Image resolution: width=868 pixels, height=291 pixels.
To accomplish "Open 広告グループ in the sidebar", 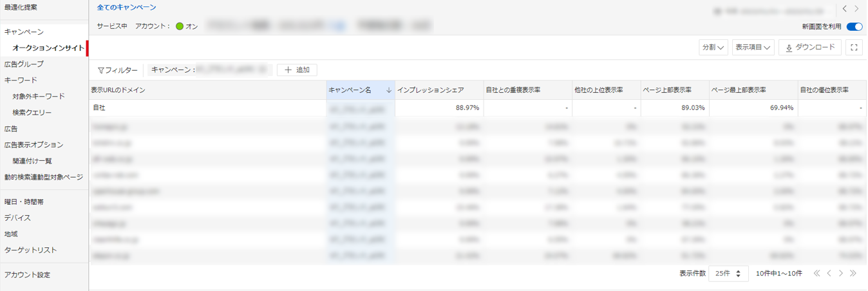I will (x=24, y=64).
